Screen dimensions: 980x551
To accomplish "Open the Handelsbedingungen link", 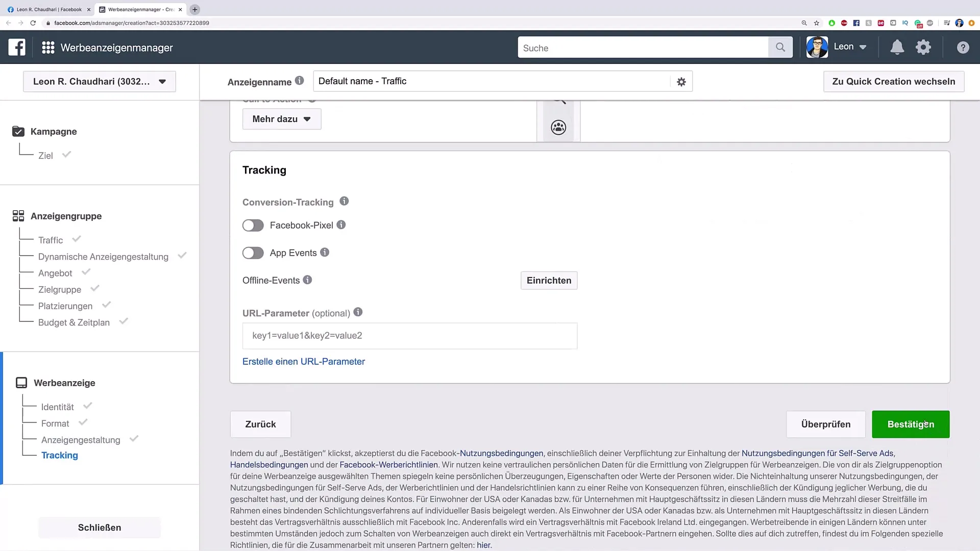I will point(269,465).
